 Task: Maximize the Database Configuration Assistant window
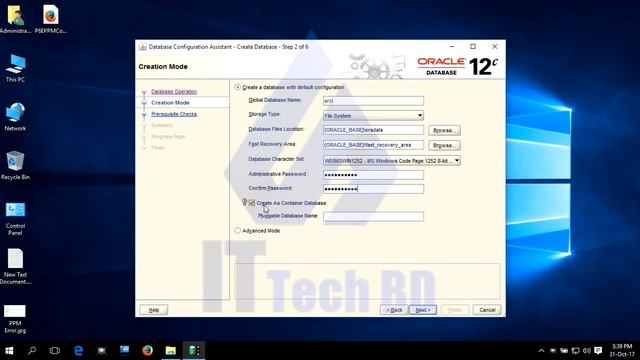pos(473,47)
